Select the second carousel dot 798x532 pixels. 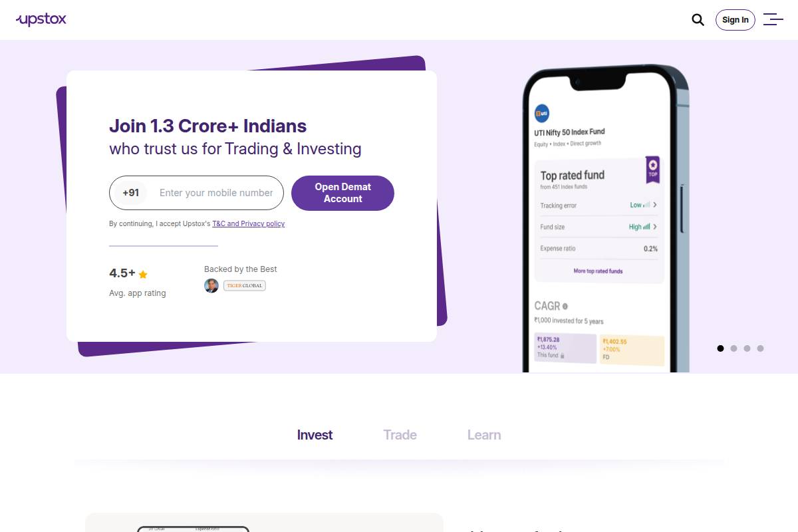733,348
